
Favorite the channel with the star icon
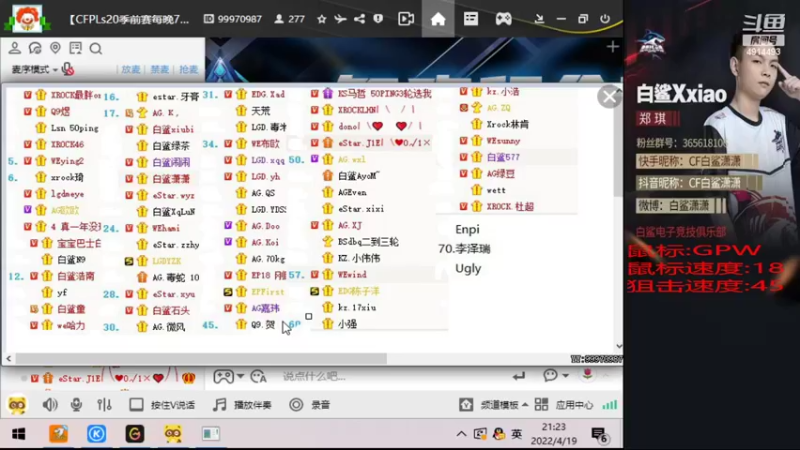point(321,19)
